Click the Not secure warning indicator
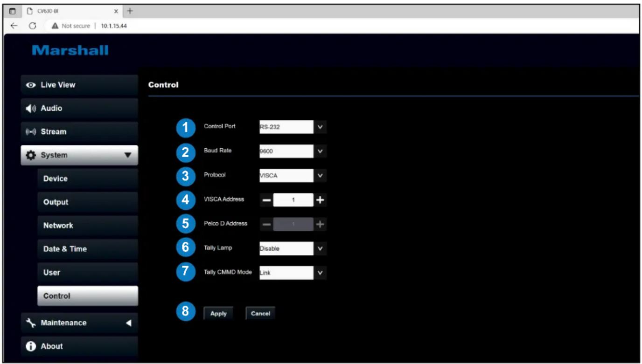The width and height of the screenshot is (642, 364). [x=71, y=26]
